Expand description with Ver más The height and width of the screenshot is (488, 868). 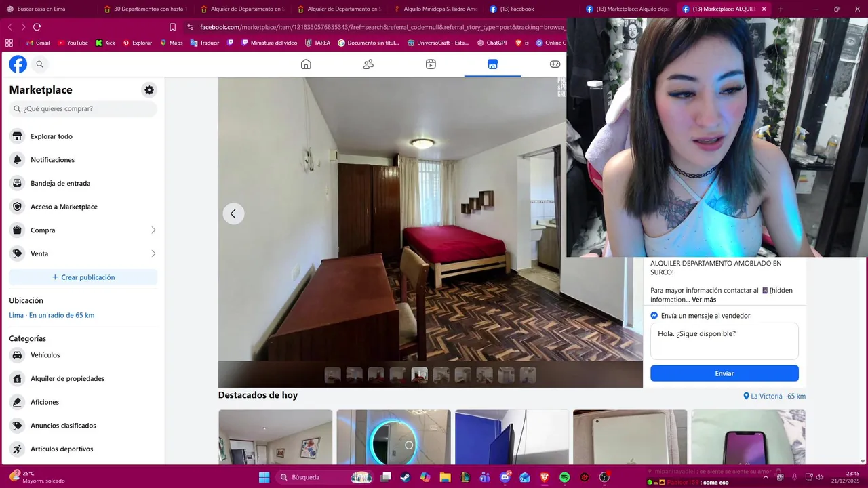704,300
